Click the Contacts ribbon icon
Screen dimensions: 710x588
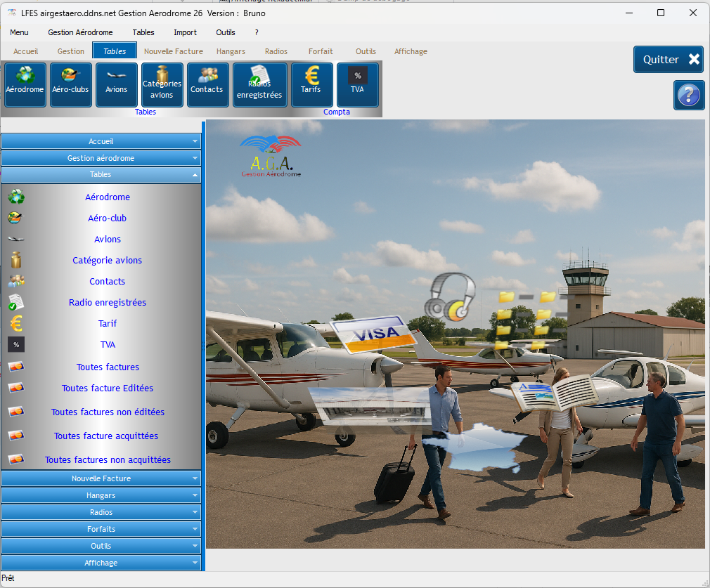tap(207, 84)
